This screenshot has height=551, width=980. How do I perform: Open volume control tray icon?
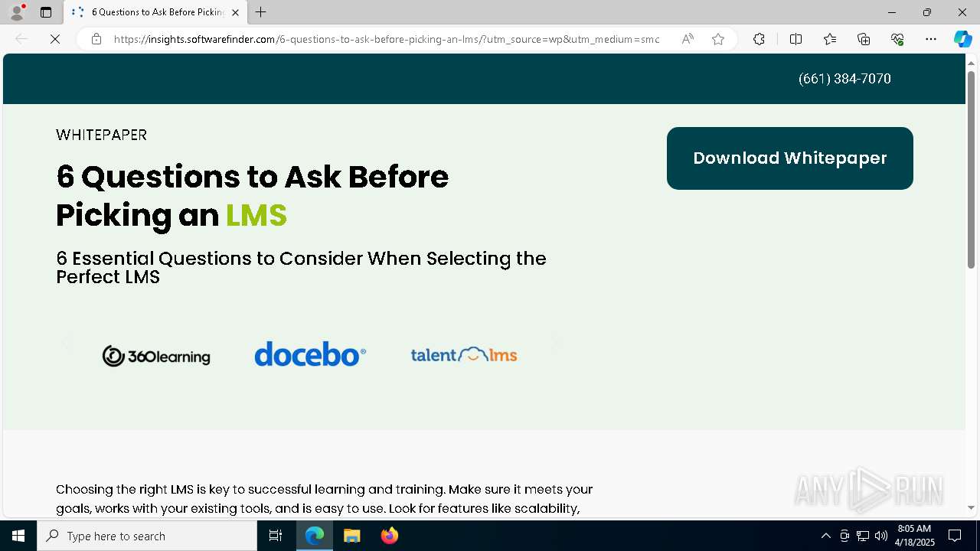(881, 536)
